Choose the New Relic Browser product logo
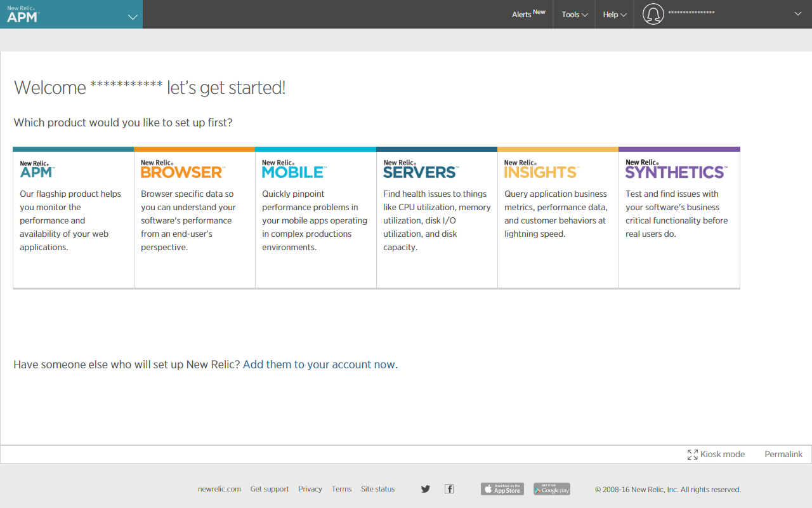 pos(182,170)
